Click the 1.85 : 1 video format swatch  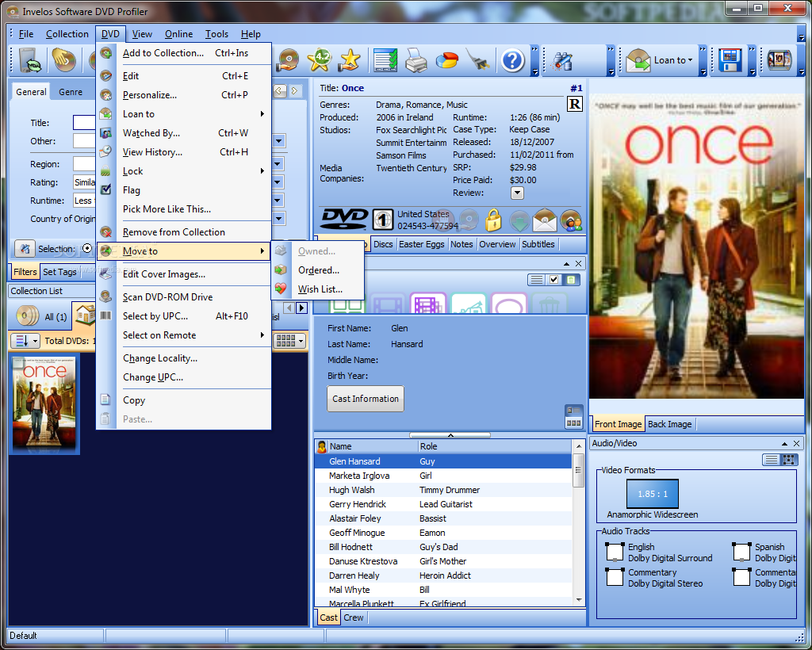pyautogui.click(x=652, y=494)
